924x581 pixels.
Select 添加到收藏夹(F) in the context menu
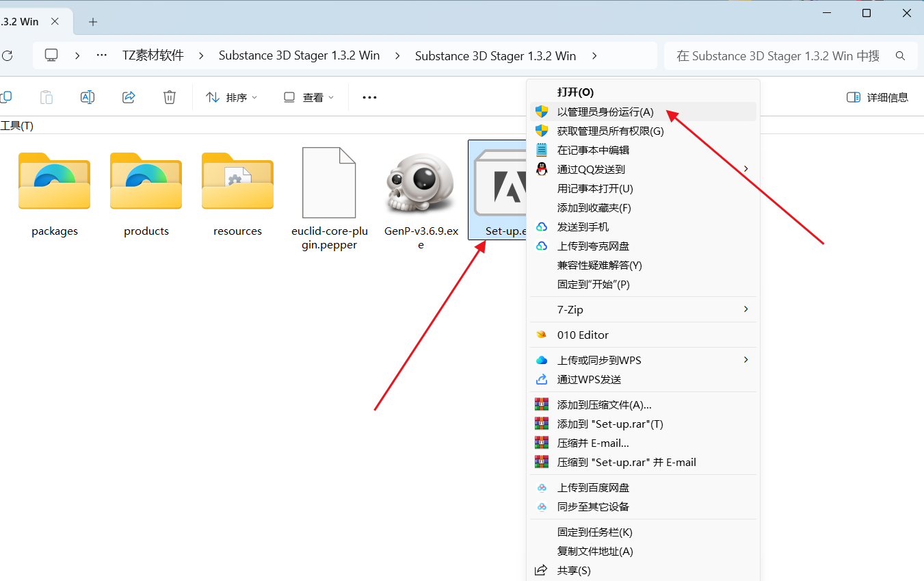tap(643, 207)
